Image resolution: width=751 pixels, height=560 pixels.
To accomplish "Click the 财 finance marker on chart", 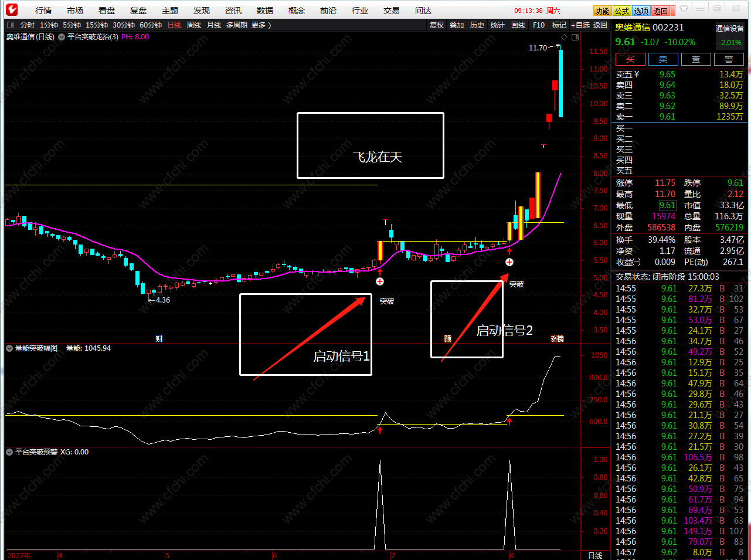I will pyautogui.click(x=159, y=339).
